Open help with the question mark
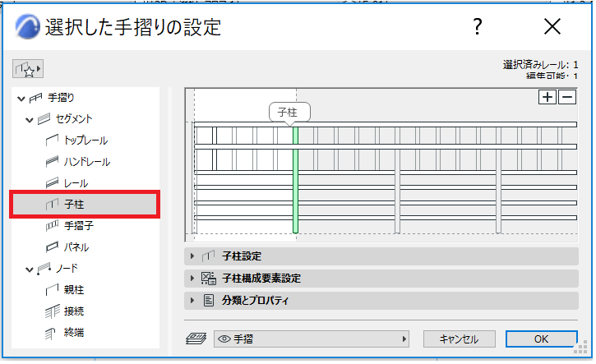This screenshot has width=596, height=364. [x=478, y=26]
